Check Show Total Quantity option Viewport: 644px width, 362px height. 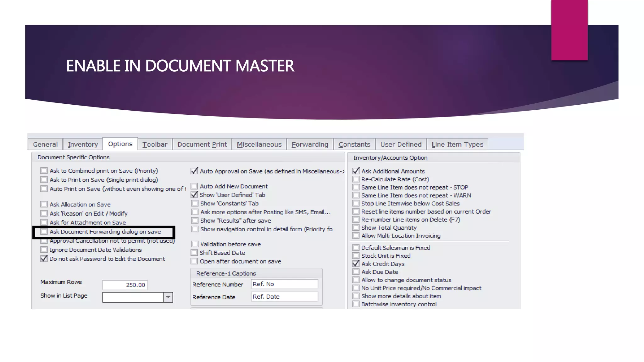(356, 228)
